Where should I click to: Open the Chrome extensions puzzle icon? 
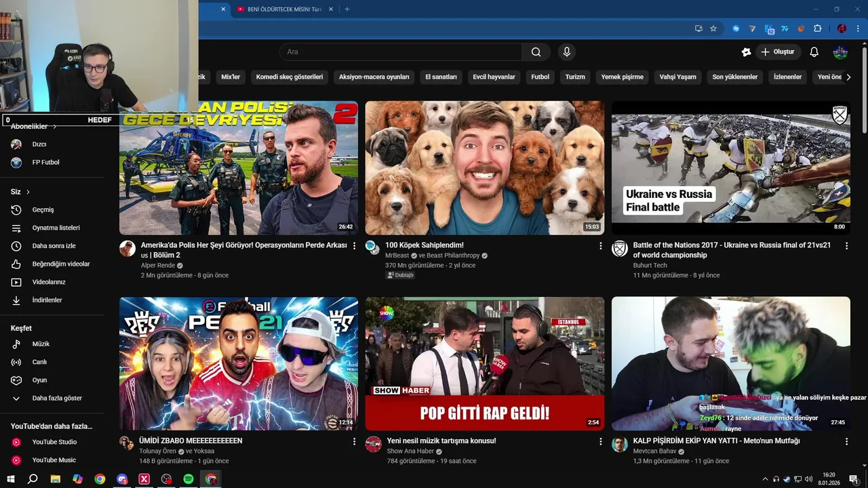[817, 28]
